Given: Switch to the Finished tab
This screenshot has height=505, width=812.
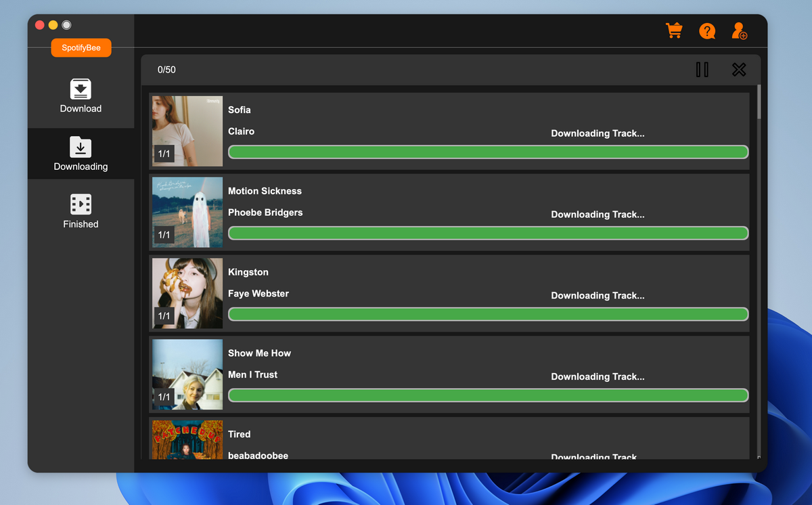Looking at the screenshot, I should tap(81, 212).
